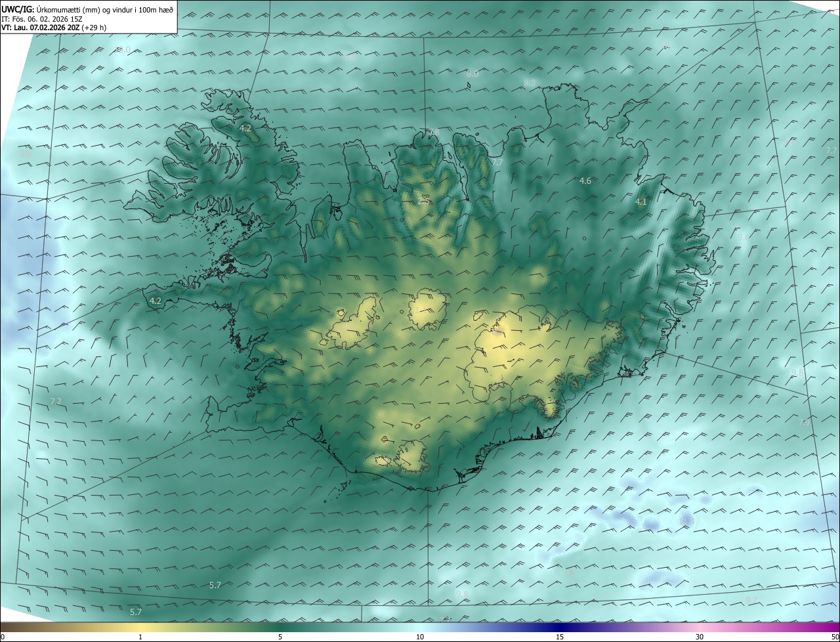The image size is (840, 642).
Task: Click the 4.2 value on Snæfellsnes peninsula
Action: [156, 301]
